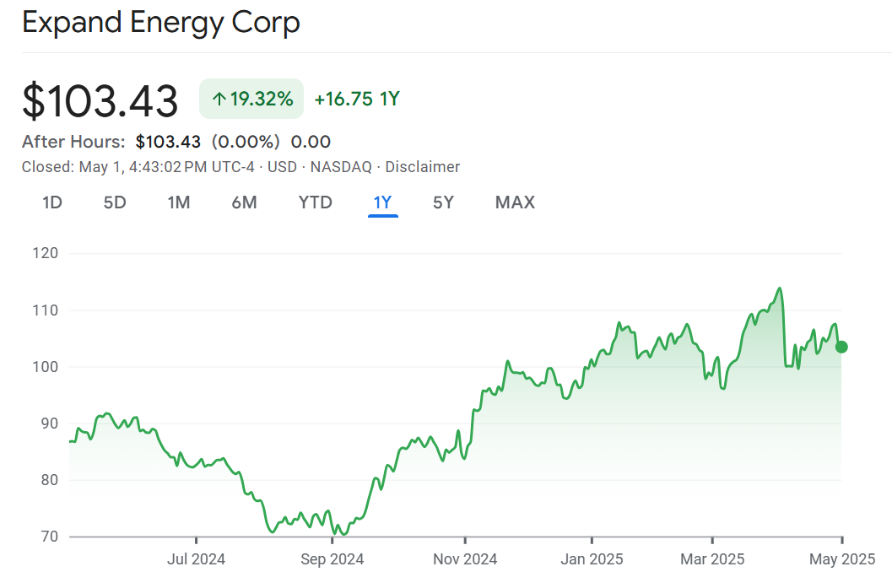
Task: Show the 1M price history
Action: 178,202
